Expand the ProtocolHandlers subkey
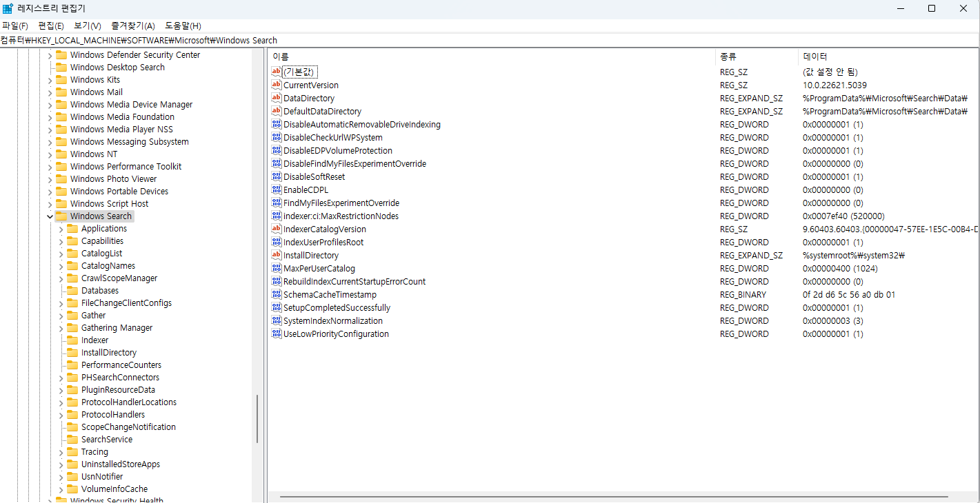The image size is (980, 503). pos(61,415)
